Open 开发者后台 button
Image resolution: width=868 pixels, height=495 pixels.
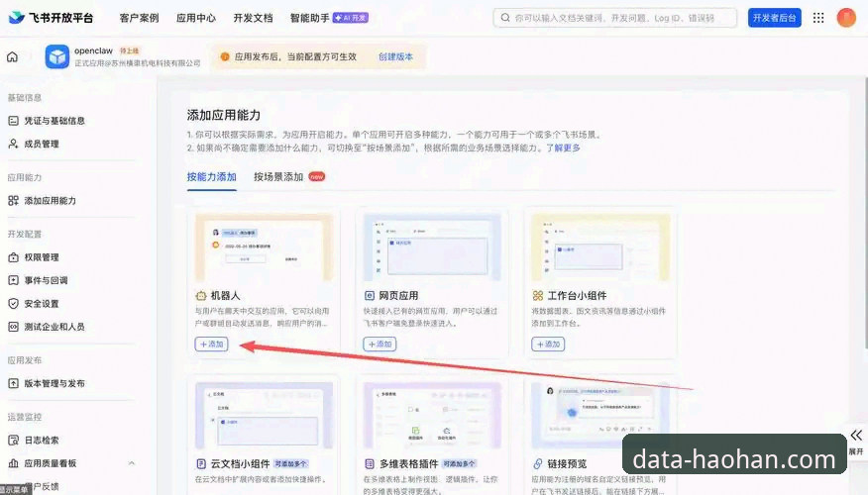(x=775, y=18)
